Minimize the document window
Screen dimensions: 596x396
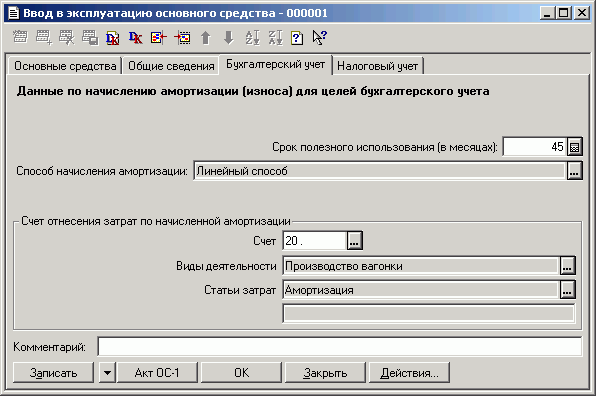[x=547, y=13]
